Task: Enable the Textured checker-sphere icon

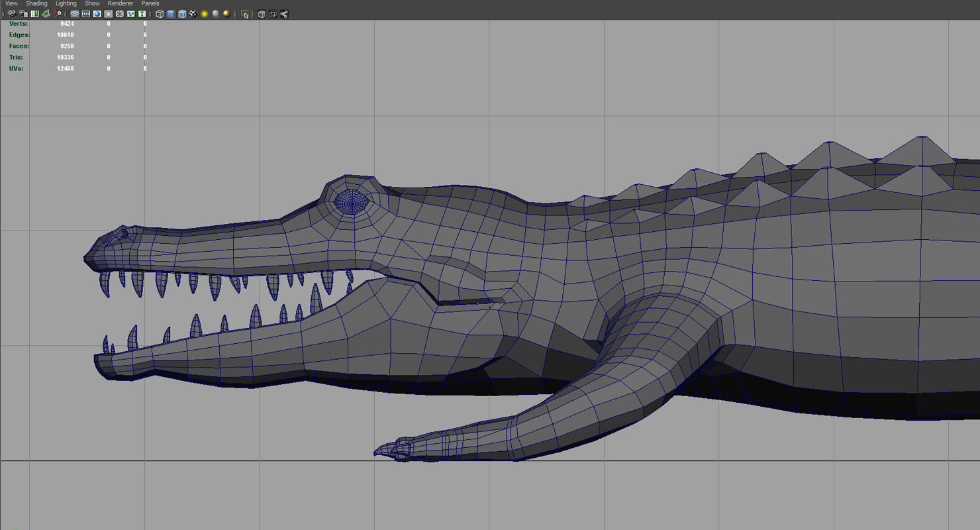Action: point(193,14)
